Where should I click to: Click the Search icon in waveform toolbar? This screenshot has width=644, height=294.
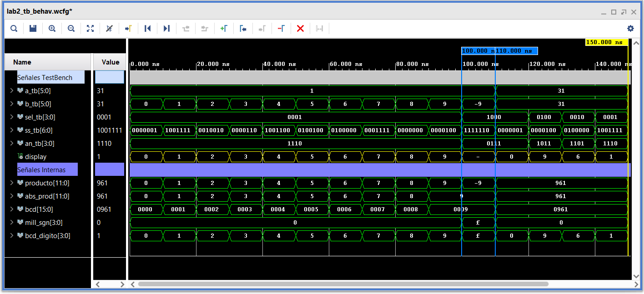point(14,29)
